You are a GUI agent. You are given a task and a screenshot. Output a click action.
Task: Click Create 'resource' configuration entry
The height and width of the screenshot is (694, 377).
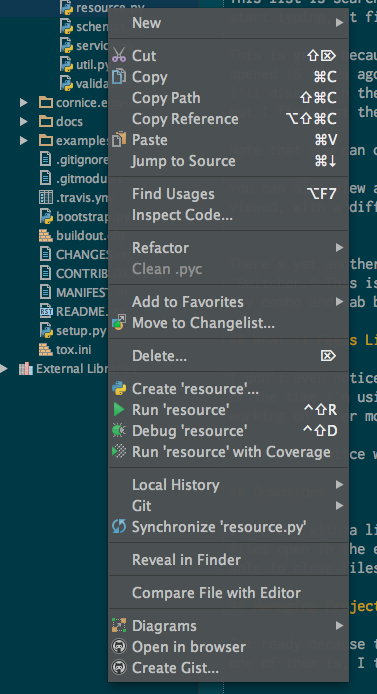click(x=228, y=389)
